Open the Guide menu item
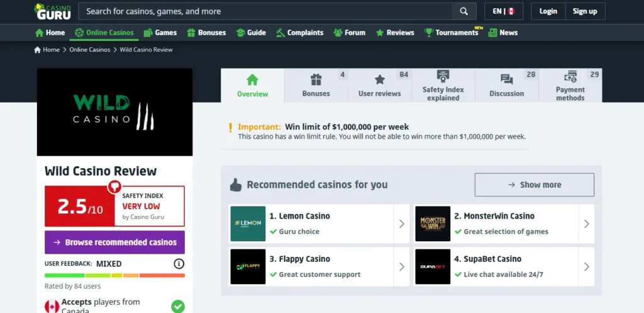The image size is (644, 313). (251, 33)
